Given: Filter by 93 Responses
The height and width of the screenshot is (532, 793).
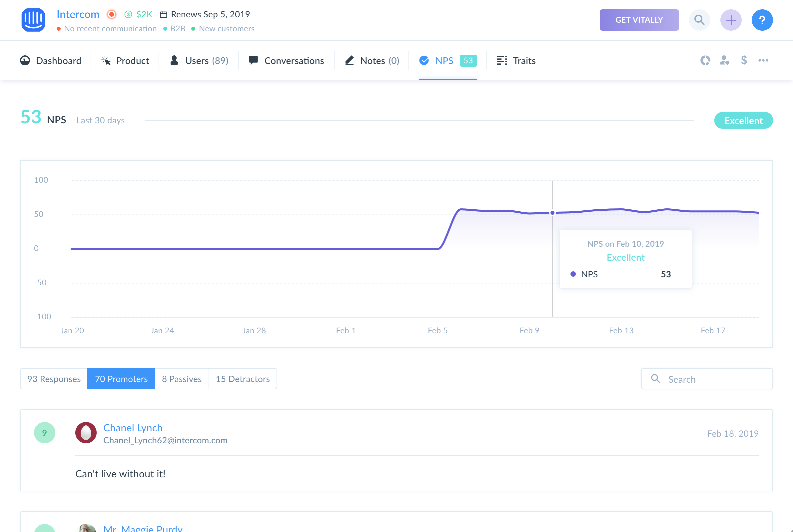Looking at the screenshot, I should (54, 379).
